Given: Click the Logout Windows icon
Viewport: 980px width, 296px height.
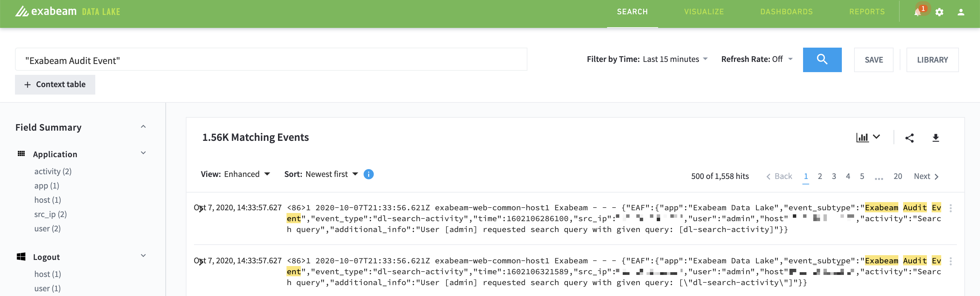Looking at the screenshot, I should point(21,257).
